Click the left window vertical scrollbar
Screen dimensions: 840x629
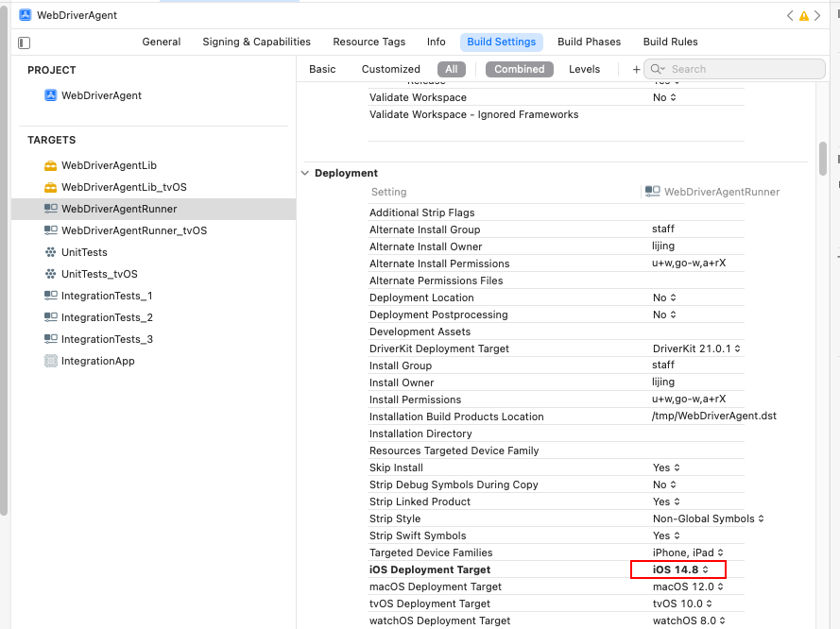[x=4, y=261]
